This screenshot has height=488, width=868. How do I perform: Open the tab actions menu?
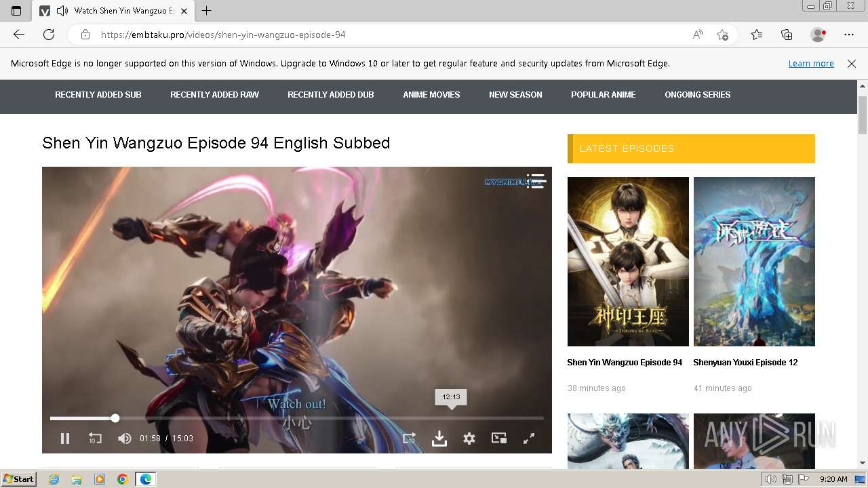tap(16, 11)
